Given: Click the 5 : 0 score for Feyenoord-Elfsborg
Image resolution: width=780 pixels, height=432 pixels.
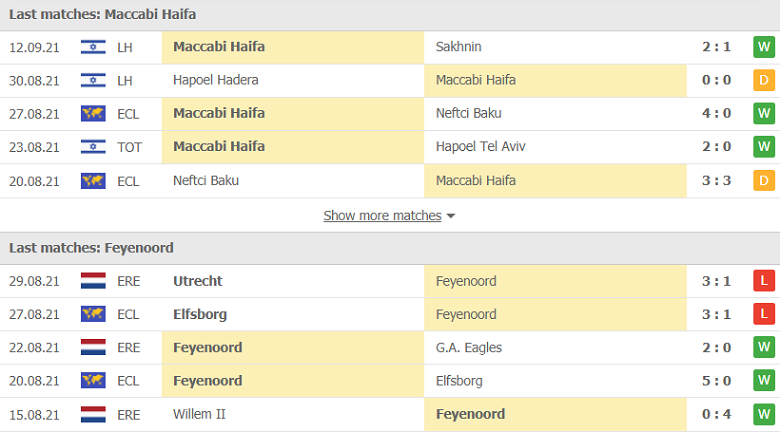Looking at the screenshot, I should pyautogui.click(x=716, y=381).
